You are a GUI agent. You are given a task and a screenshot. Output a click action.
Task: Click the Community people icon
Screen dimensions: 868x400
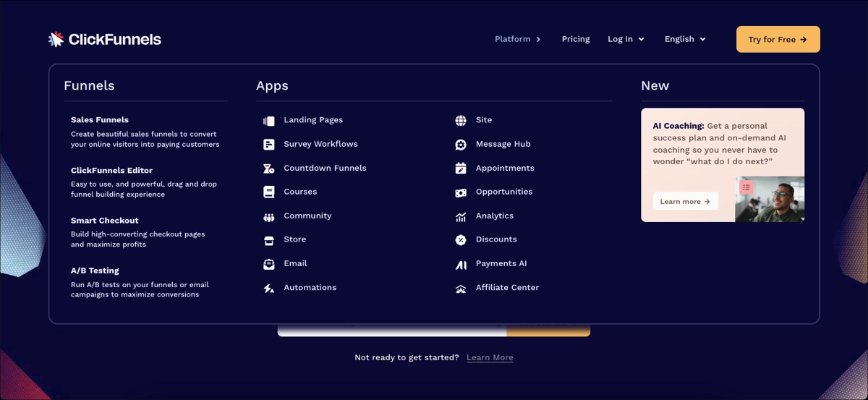[269, 217]
